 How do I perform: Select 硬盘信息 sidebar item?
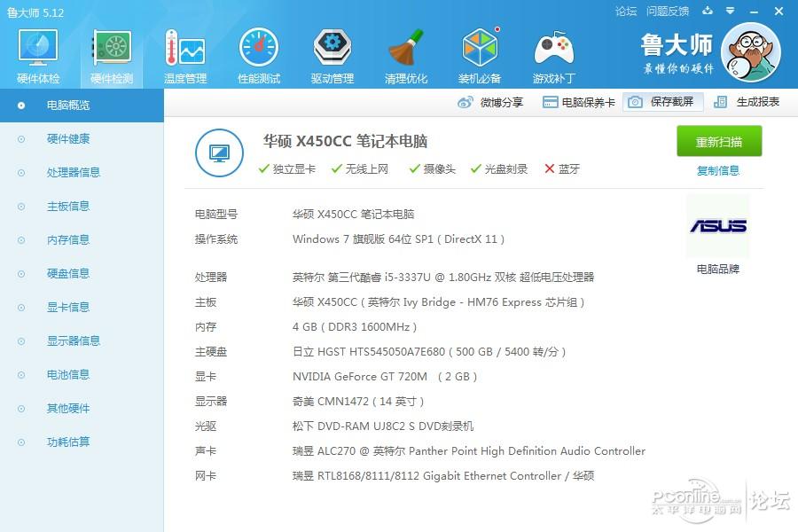[82, 273]
